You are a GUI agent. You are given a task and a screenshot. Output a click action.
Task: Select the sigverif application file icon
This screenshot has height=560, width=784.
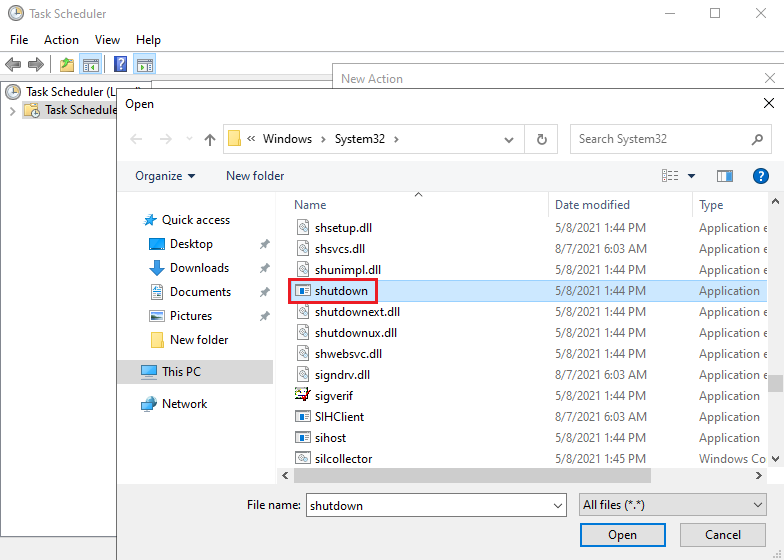tap(304, 396)
